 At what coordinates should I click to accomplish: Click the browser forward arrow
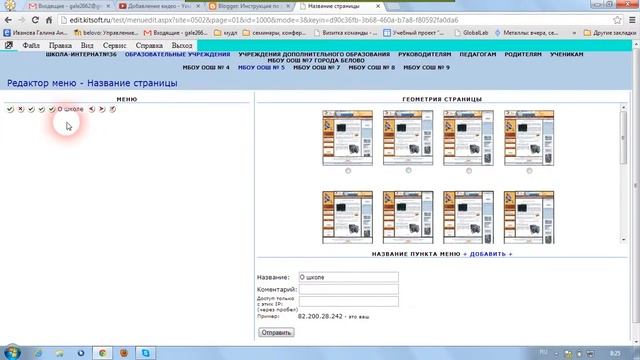(x=22, y=20)
